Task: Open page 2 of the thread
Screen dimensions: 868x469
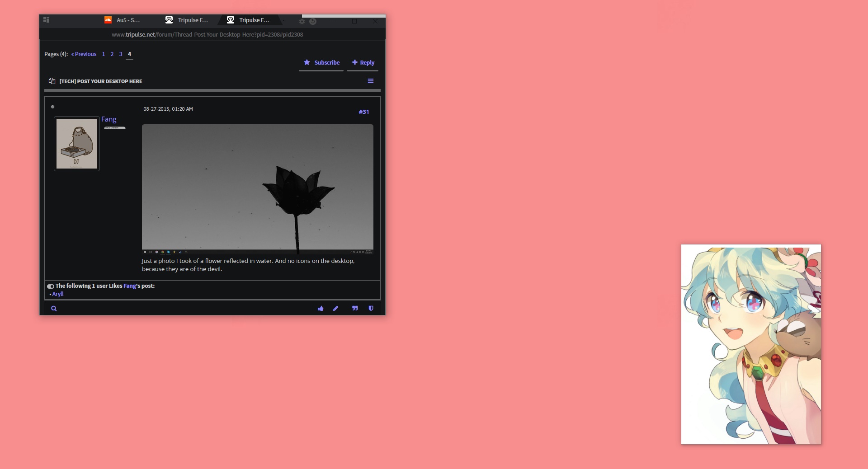Action: click(x=112, y=54)
